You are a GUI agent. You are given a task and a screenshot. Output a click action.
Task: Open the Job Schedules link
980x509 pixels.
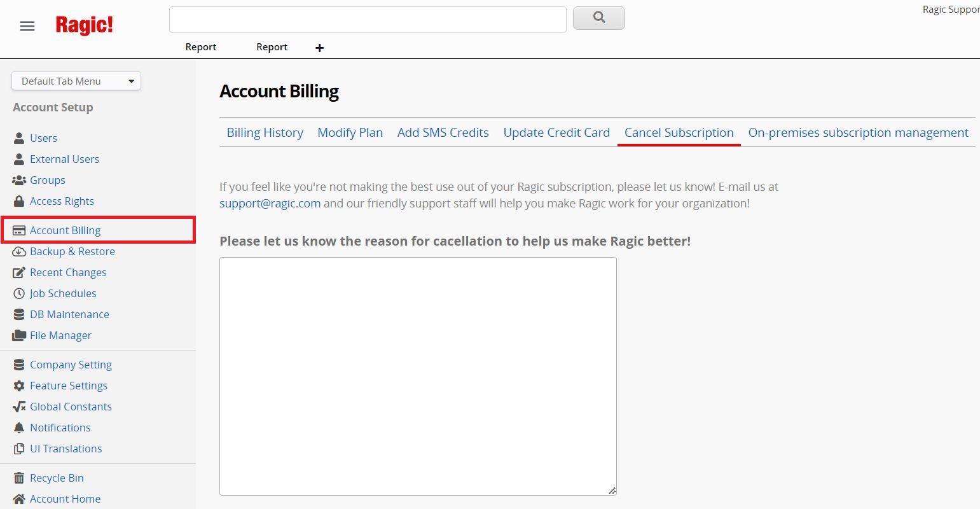(x=63, y=293)
